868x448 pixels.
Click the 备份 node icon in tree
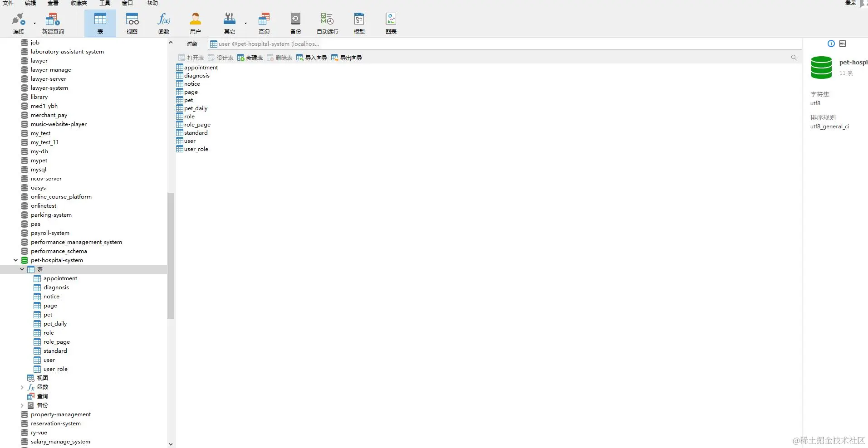tap(31, 405)
